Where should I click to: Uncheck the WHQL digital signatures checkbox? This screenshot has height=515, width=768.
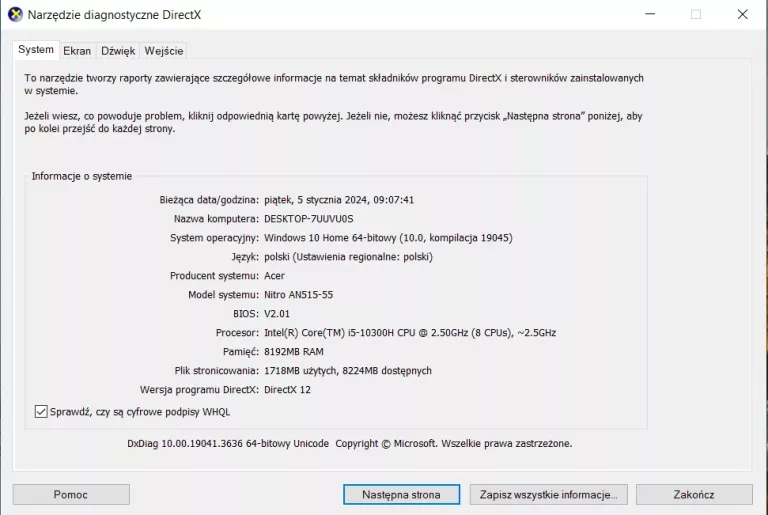pos(41,412)
